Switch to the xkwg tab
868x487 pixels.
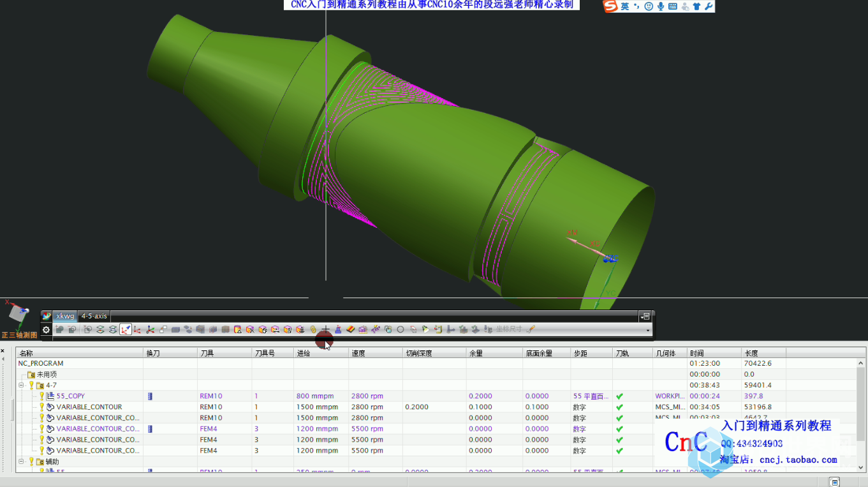(64, 316)
